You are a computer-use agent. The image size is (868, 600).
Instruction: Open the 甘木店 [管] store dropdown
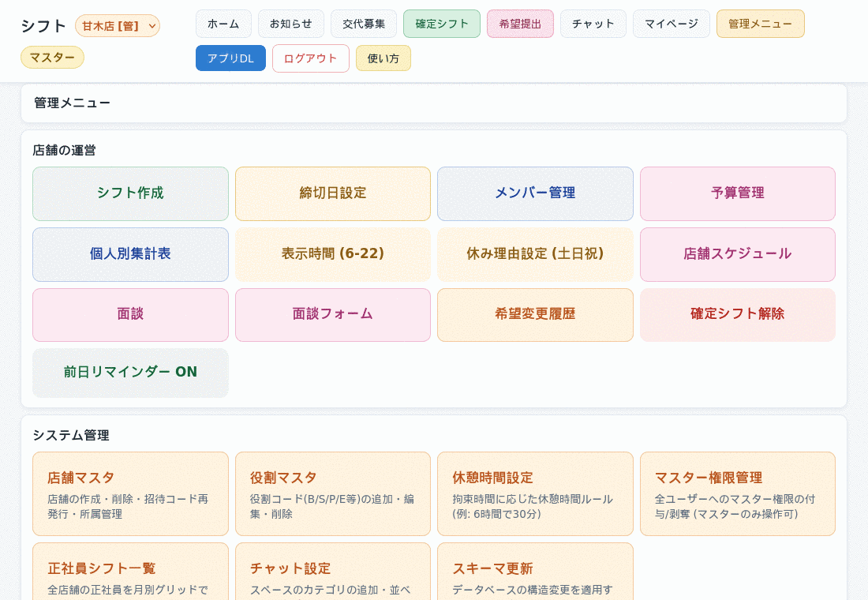pyautogui.click(x=118, y=26)
